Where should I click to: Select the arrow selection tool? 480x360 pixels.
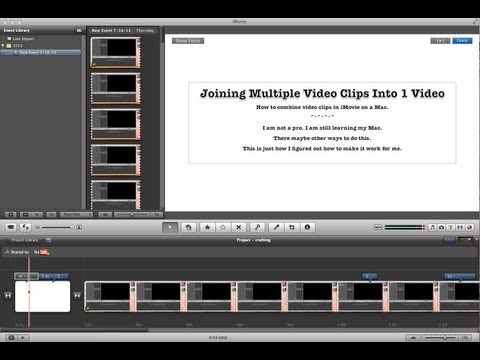170,227
